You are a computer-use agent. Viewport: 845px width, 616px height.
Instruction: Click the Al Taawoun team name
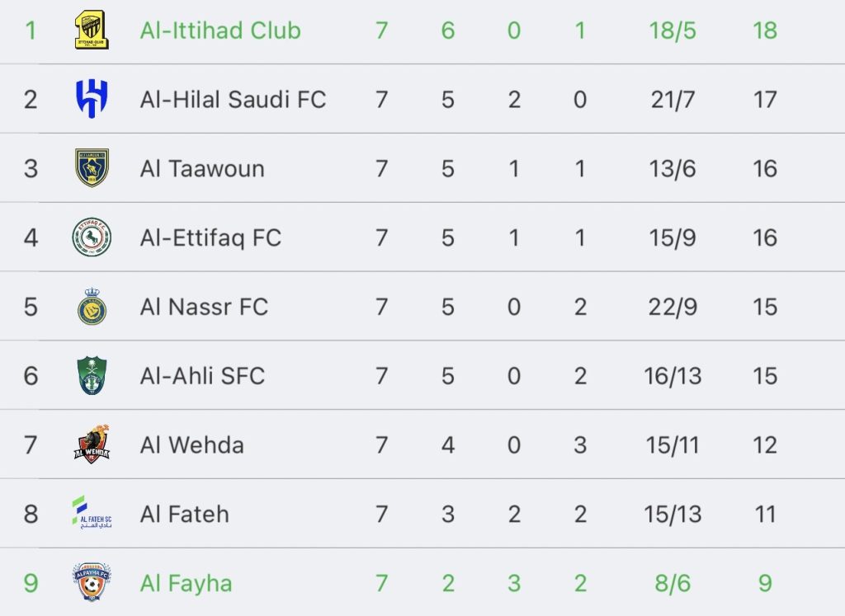point(202,169)
